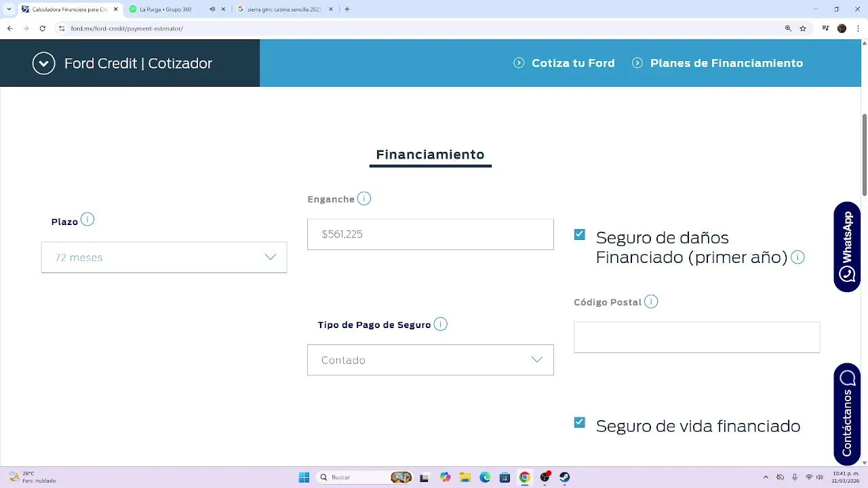
Task: Click the browser address bar
Action: [x=420, y=28]
